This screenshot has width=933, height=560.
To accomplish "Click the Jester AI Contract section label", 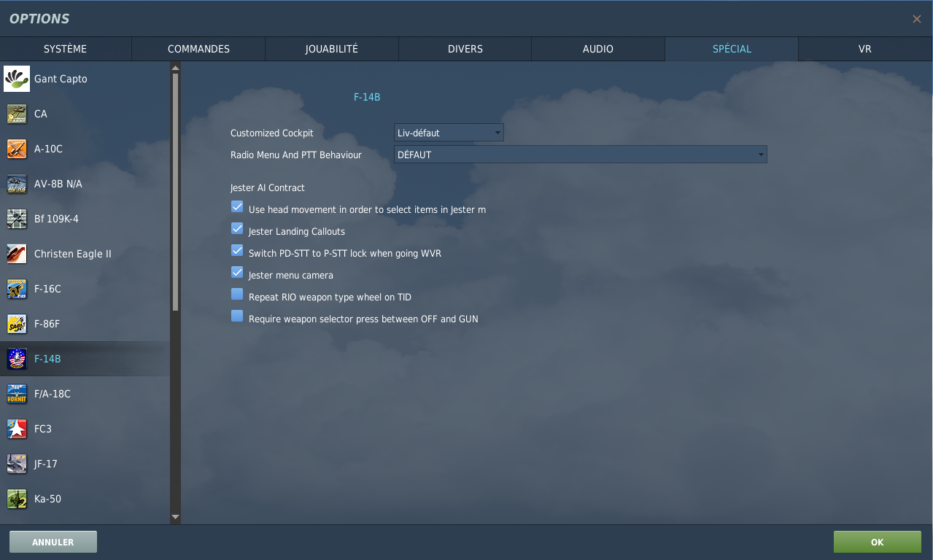I will tap(268, 187).
